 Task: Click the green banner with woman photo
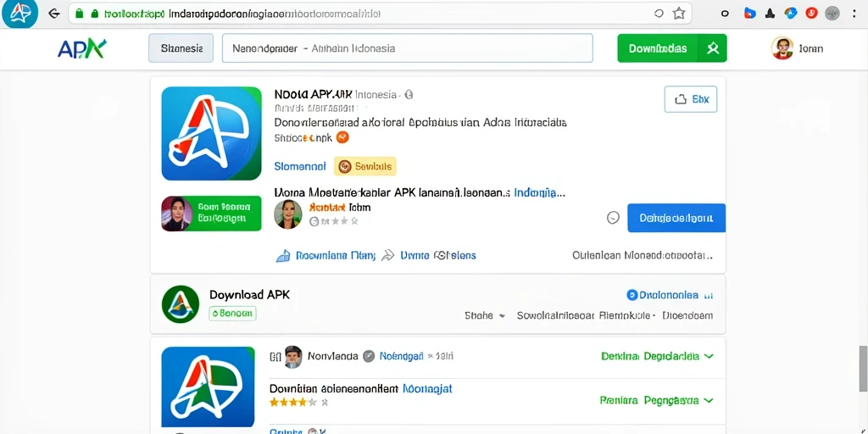pos(211,213)
